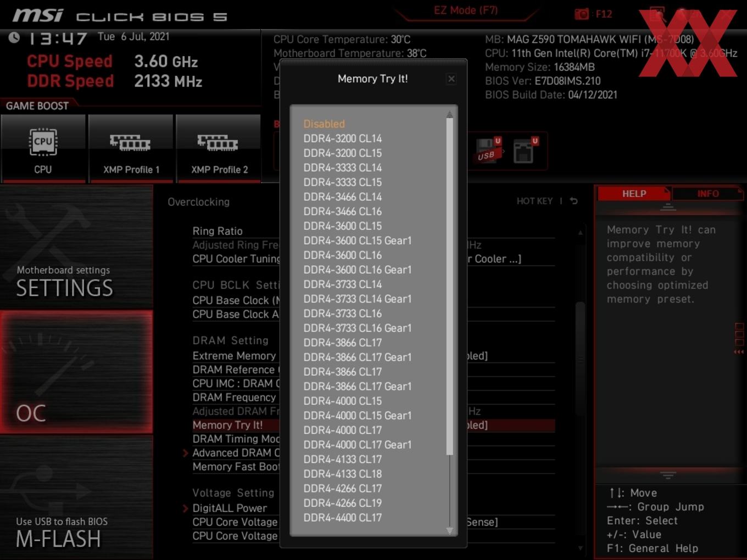Select the DRAM Timing Mode row

coord(236,439)
